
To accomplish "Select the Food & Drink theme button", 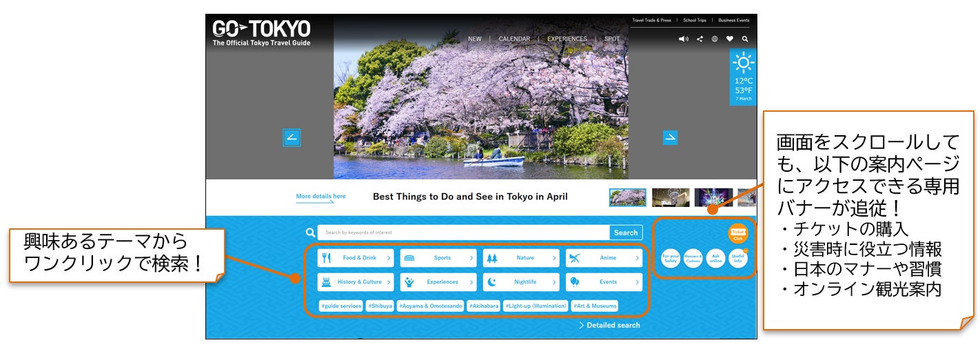I will [x=356, y=258].
